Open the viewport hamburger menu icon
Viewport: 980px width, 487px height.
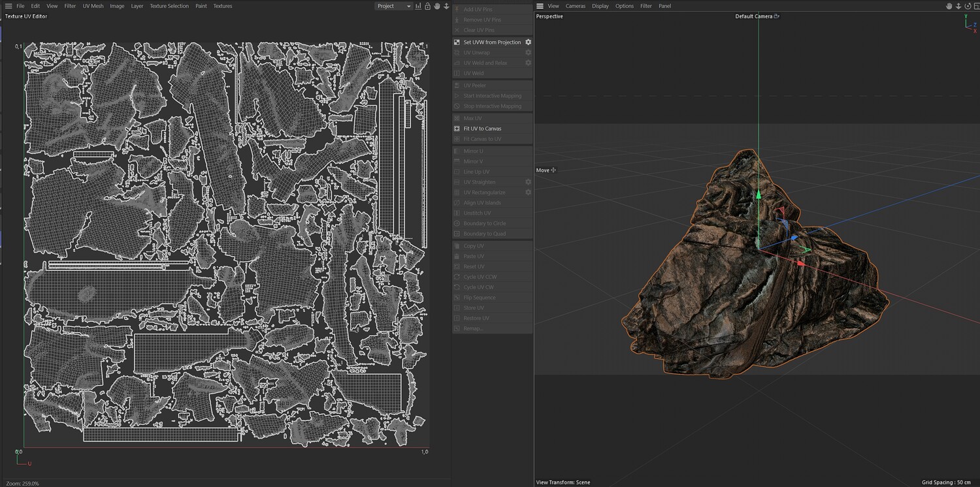[540, 6]
